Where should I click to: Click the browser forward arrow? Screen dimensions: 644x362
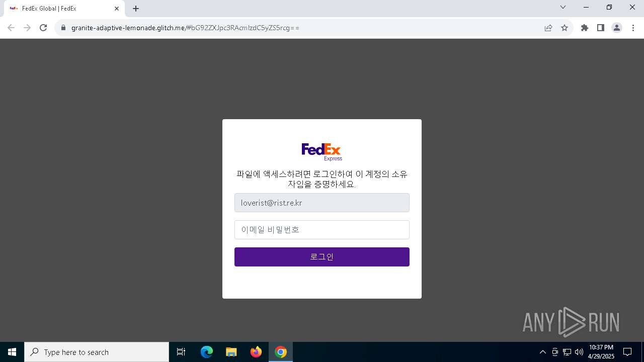point(27,28)
